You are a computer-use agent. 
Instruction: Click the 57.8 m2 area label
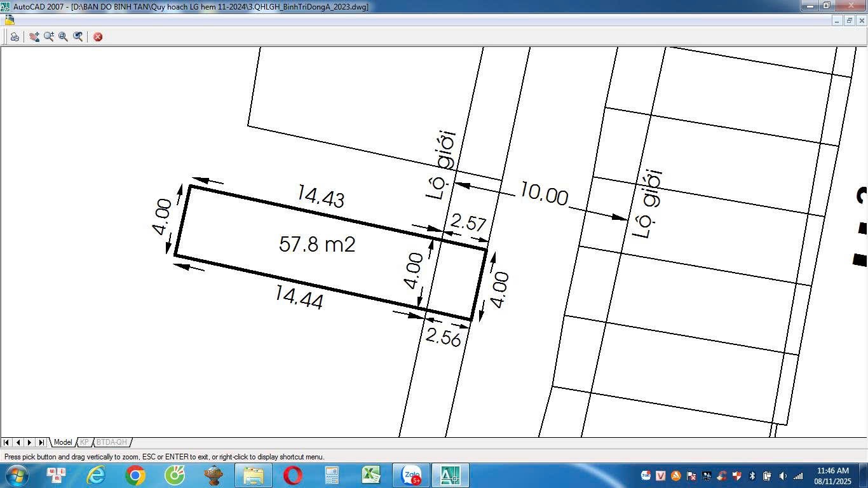click(x=317, y=244)
